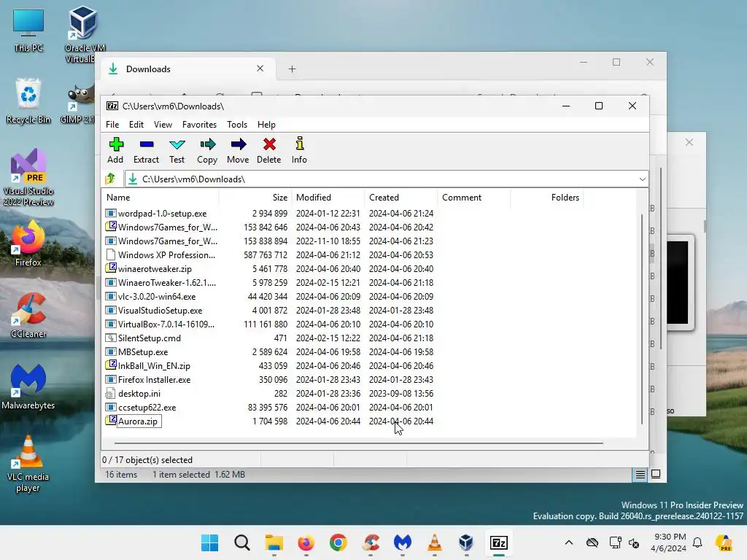Open the File menu
The image size is (747, 560).
click(112, 124)
